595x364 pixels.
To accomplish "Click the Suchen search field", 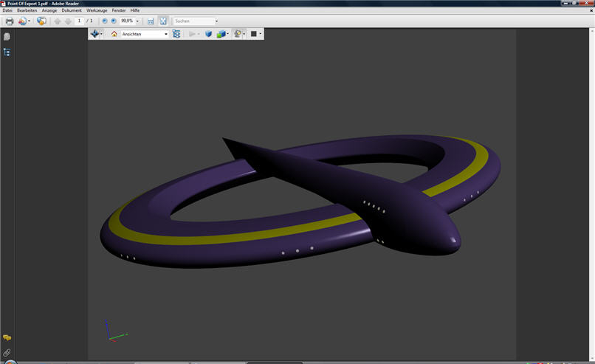I will (192, 21).
